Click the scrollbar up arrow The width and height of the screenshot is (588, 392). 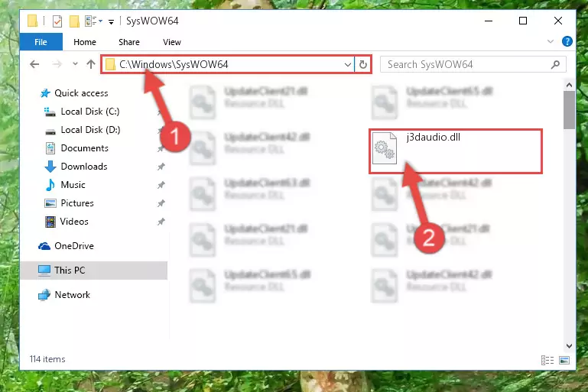(x=569, y=85)
